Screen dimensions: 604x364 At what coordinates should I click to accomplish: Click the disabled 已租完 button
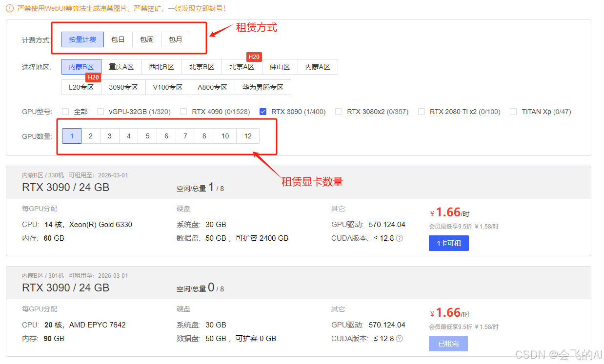[448, 344]
